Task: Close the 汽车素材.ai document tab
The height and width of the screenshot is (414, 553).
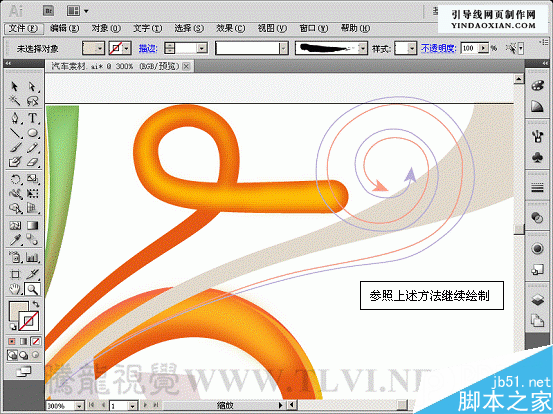Action: point(186,66)
